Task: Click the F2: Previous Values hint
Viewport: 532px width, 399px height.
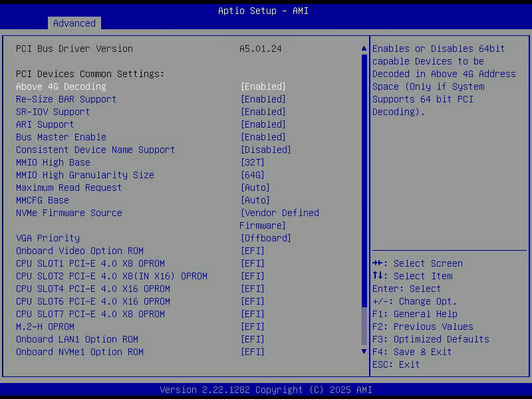Action: 423,327
